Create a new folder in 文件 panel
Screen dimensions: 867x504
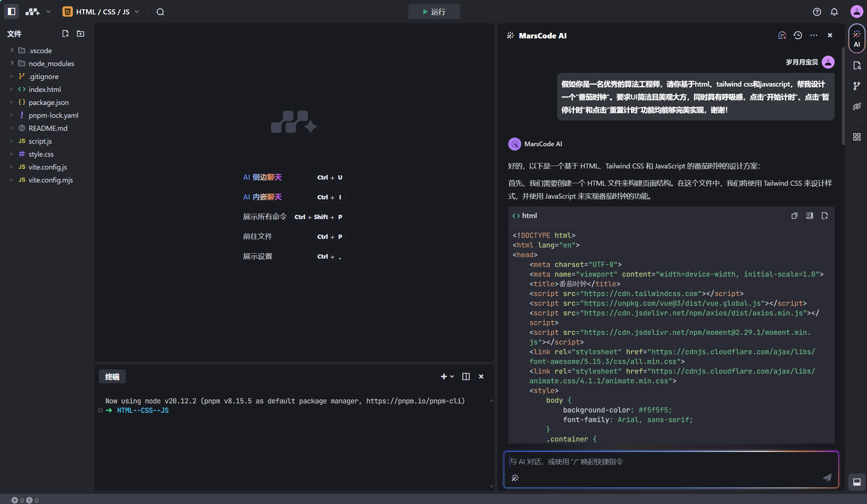click(81, 33)
